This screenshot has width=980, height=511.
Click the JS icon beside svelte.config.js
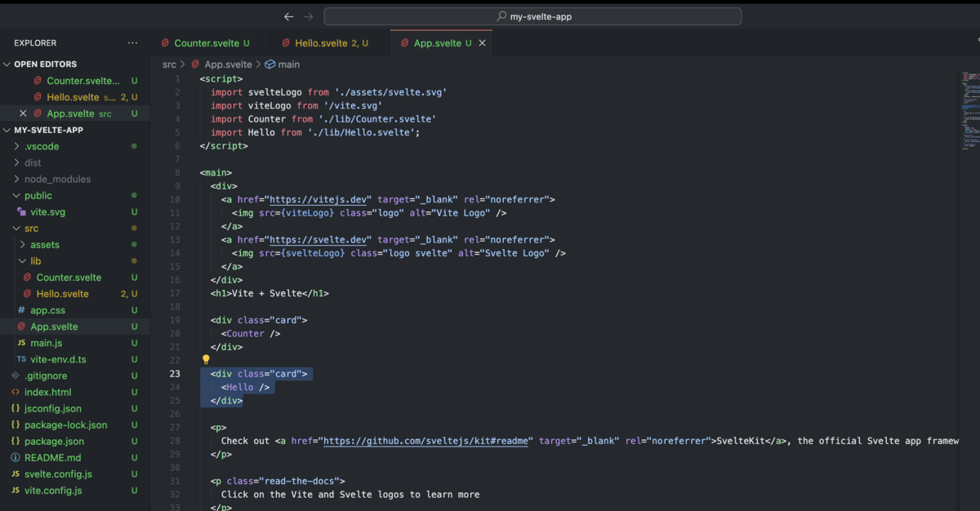pyautogui.click(x=16, y=473)
